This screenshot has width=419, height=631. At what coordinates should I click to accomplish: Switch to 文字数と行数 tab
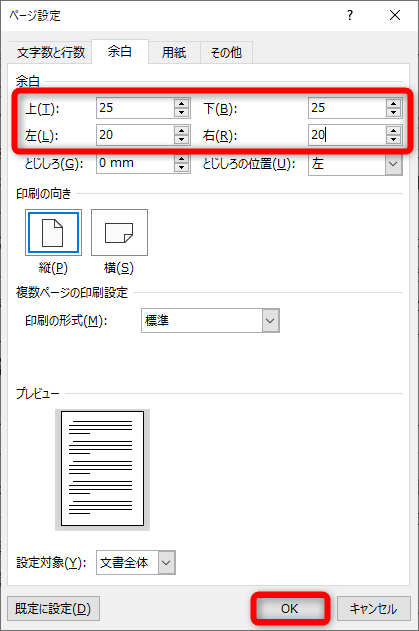(51, 52)
